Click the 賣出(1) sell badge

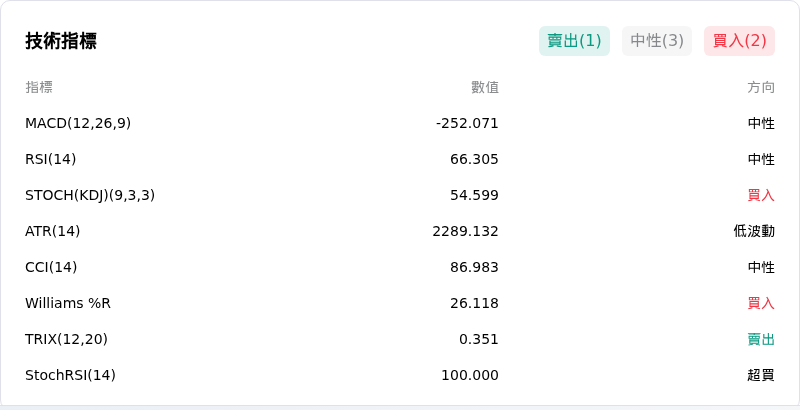(574, 41)
